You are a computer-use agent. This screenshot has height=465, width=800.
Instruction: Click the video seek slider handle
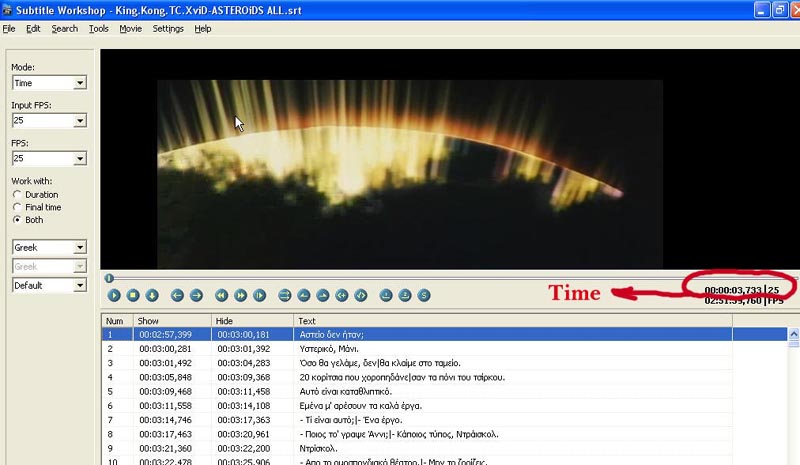click(x=109, y=279)
